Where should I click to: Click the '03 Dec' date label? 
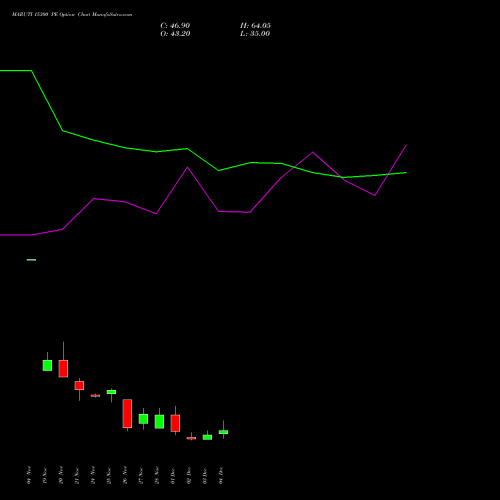coord(205,476)
